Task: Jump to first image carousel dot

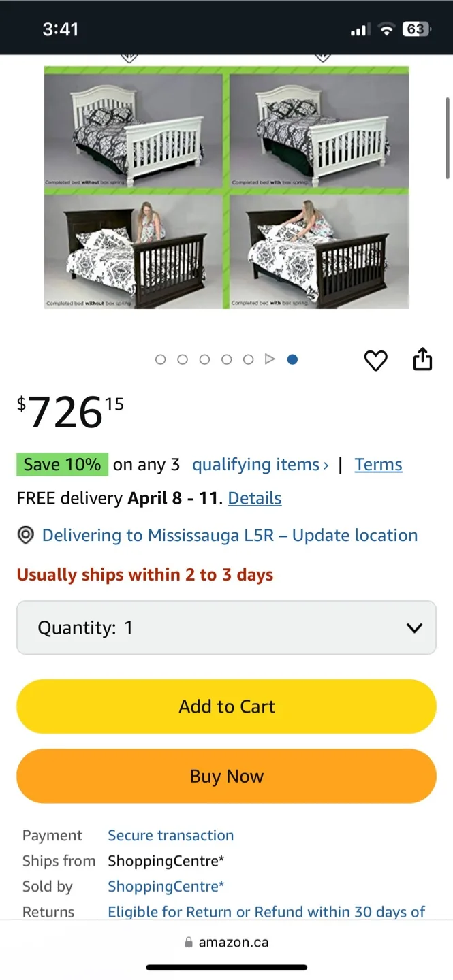Action: [x=161, y=359]
